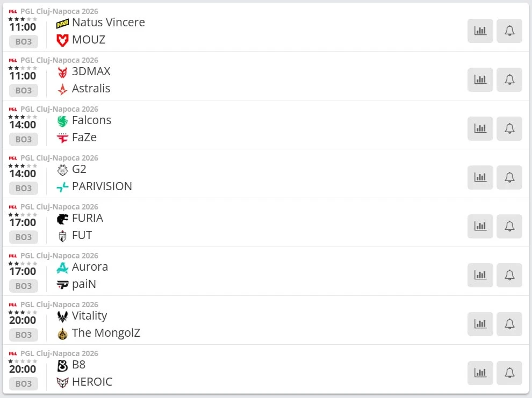Click the Natus Vincere team logo
The width and height of the screenshot is (532, 398).
[63, 23]
